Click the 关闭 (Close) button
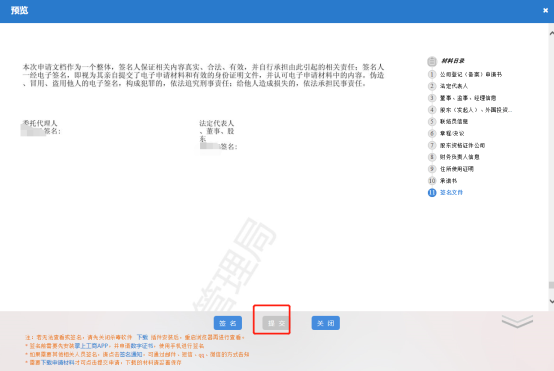 [x=325, y=323]
